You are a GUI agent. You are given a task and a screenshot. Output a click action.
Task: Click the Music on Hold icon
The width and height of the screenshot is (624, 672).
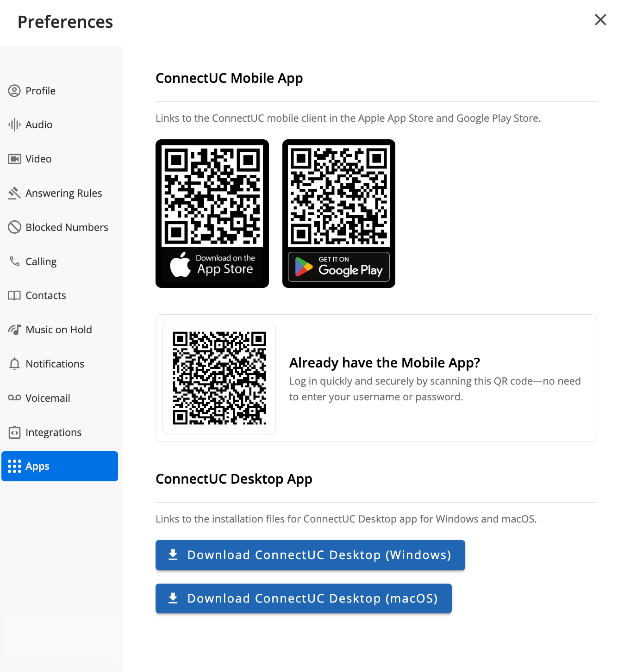coord(14,330)
